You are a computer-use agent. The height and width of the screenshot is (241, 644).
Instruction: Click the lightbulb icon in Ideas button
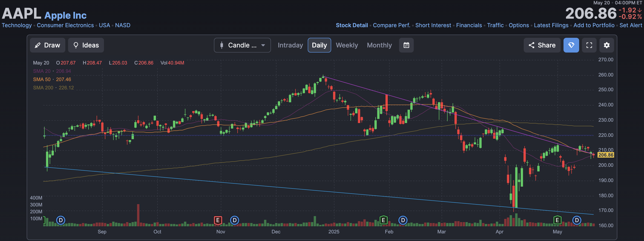(x=76, y=45)
